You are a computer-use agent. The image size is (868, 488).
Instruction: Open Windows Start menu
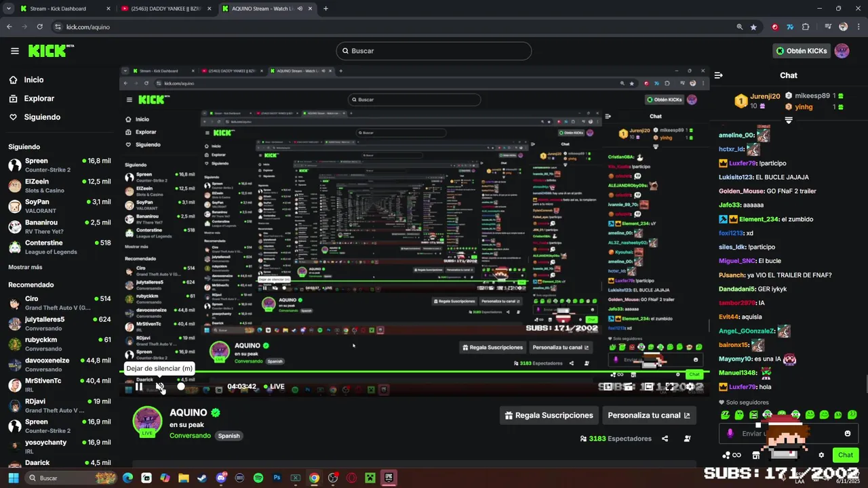click(13, 478)
